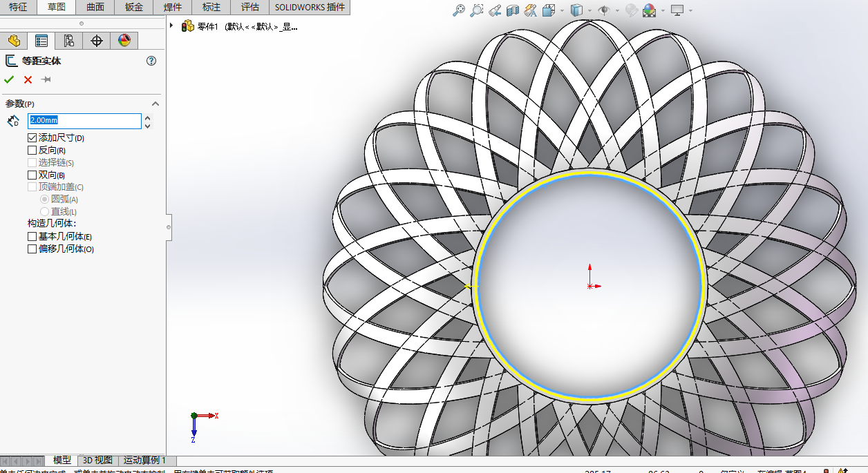Image resolution: width=868 pixels, height=473 pixels.
Task: Cancel offset with the red X
Action: pos(28,79)
